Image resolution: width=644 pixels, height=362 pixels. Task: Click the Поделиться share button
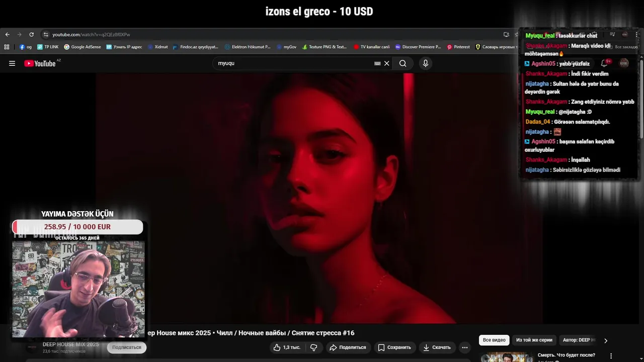(348, 347)
